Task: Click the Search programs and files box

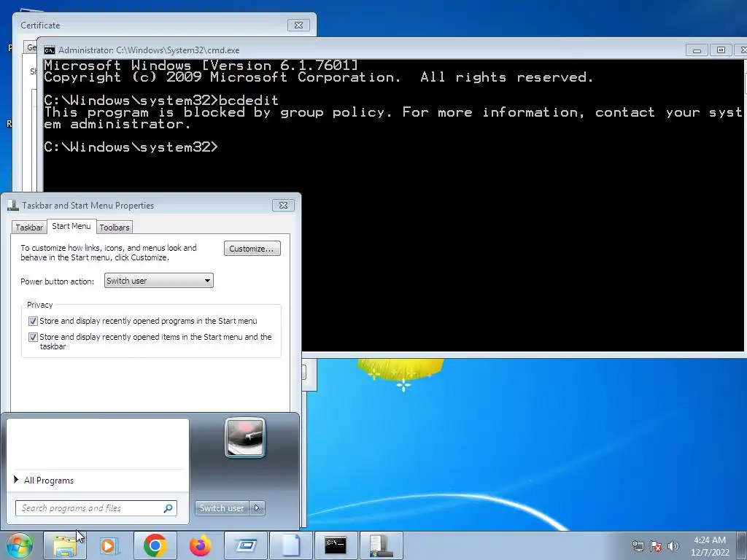Action: click(96, 508)
